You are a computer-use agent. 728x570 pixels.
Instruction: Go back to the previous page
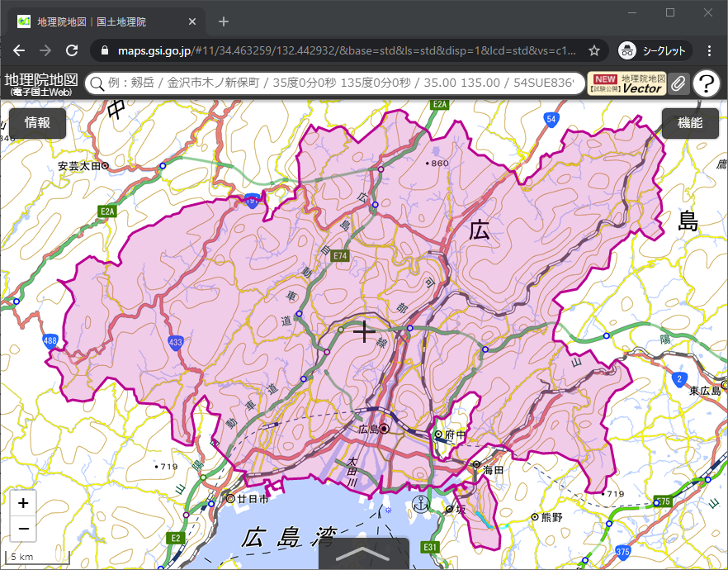click(19, 50)
